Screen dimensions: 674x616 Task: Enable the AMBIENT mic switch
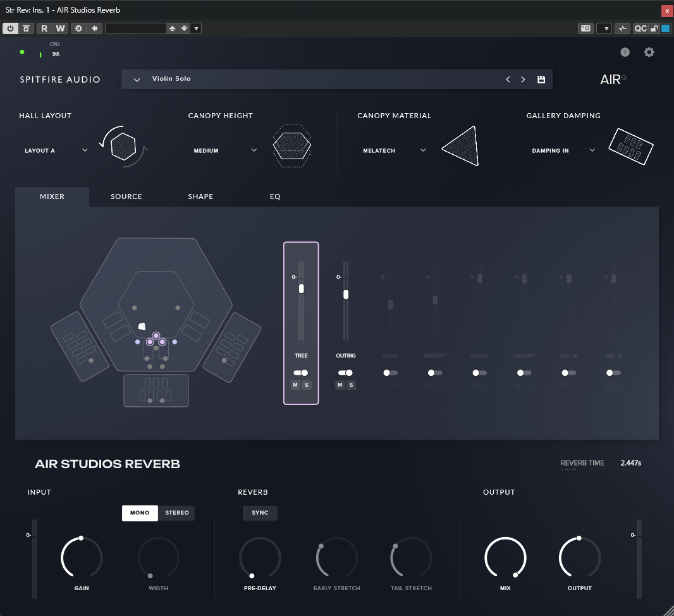click(434, 373)
